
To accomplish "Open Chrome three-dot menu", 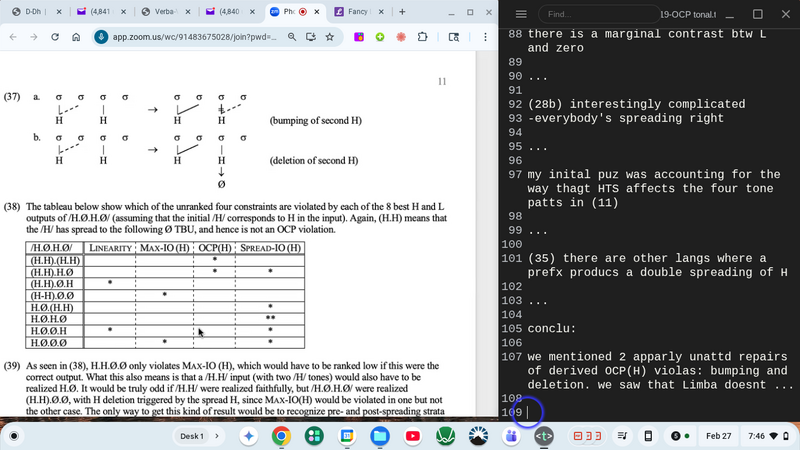I will point(485,37).
